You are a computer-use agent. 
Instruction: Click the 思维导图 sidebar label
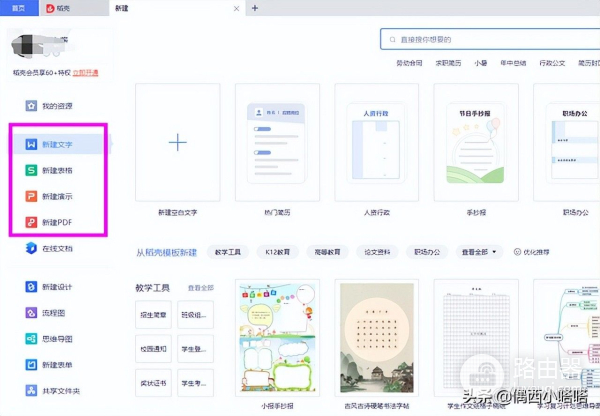pyautogui.click(x=57, y=339)
